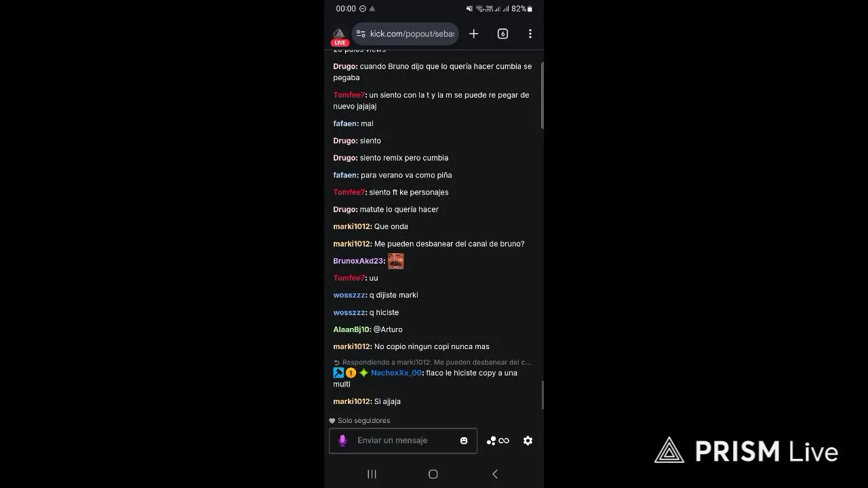Tap Android back navigation button
Screen dimensions: 868x488
(x=495, y=474)
